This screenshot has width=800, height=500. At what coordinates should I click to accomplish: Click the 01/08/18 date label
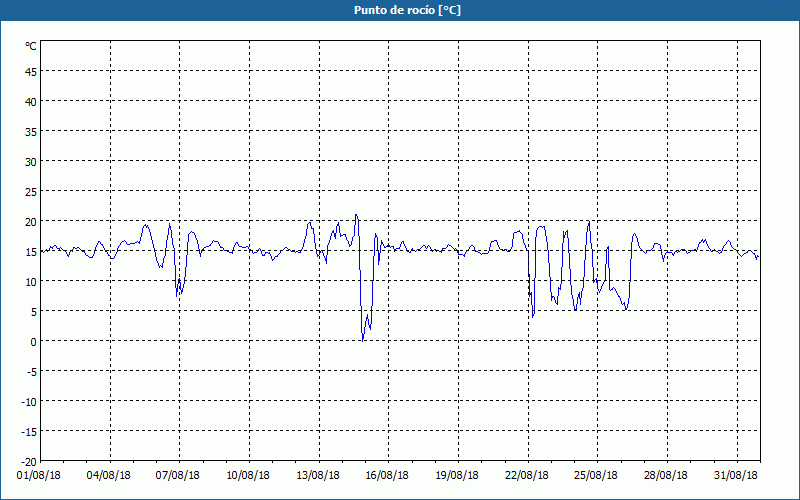click(39, 476)
